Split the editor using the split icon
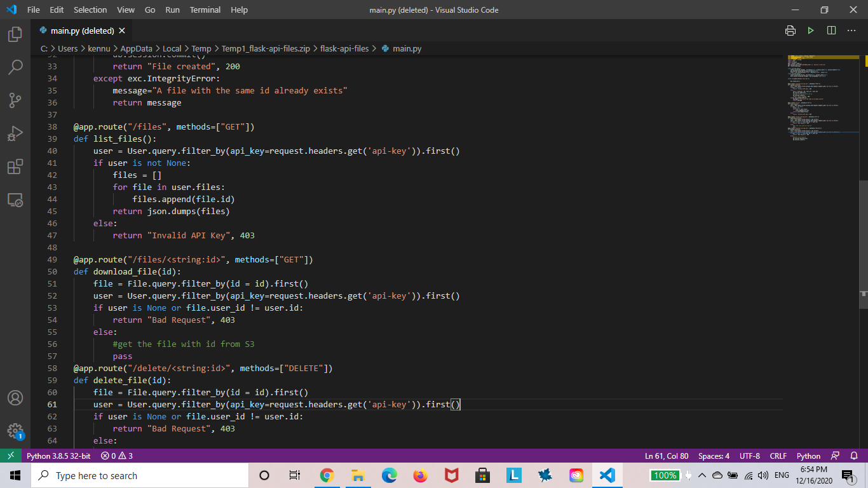The height and width of the screenshot is (488, 868). pyautogui.click(x=831, y=30)
